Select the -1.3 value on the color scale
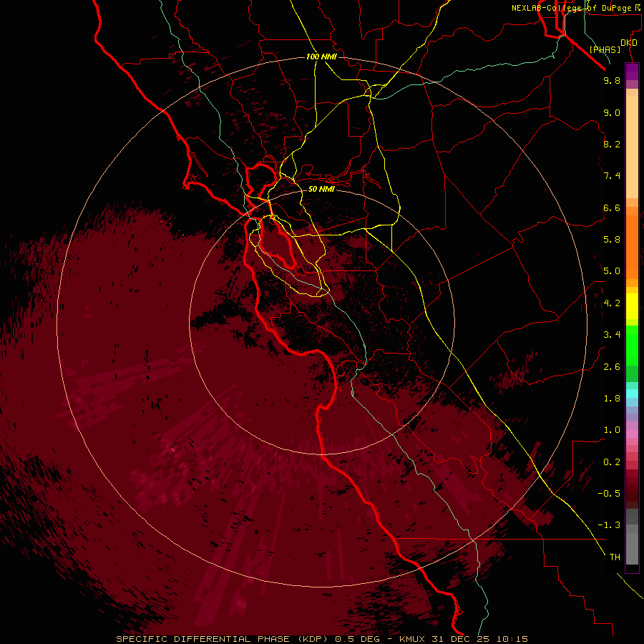The width and height of the screenshot is (644, 644). click(609, 525)
